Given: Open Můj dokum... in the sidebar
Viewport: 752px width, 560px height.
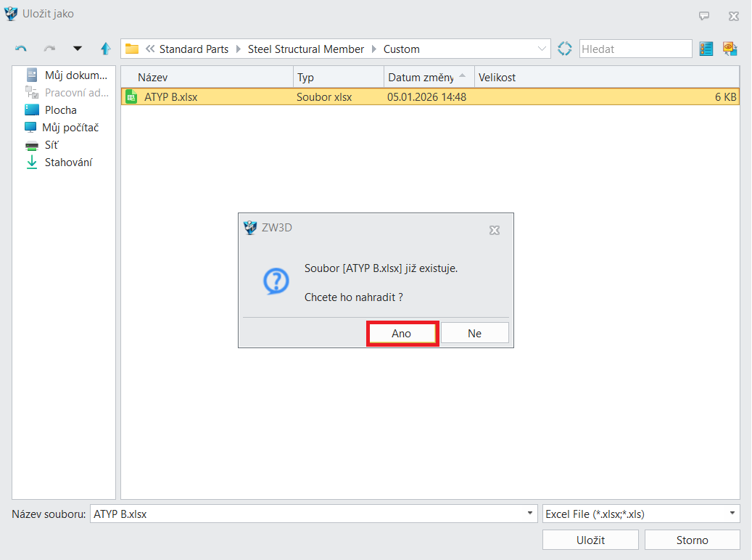Looking at the screenshot, I should [66, 75].
